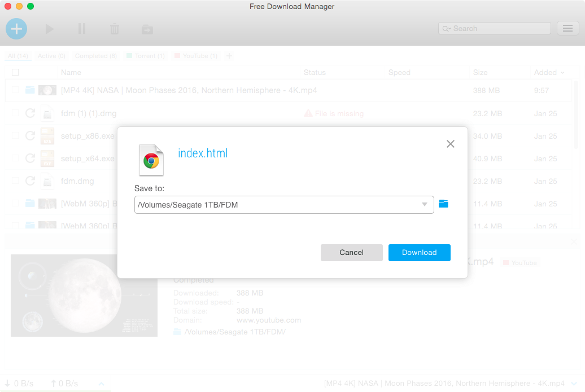Click the download speed arrow in status bar
The height and width of the screenshot is (392, 585).
pyautogui.click(x=7, y=384)
